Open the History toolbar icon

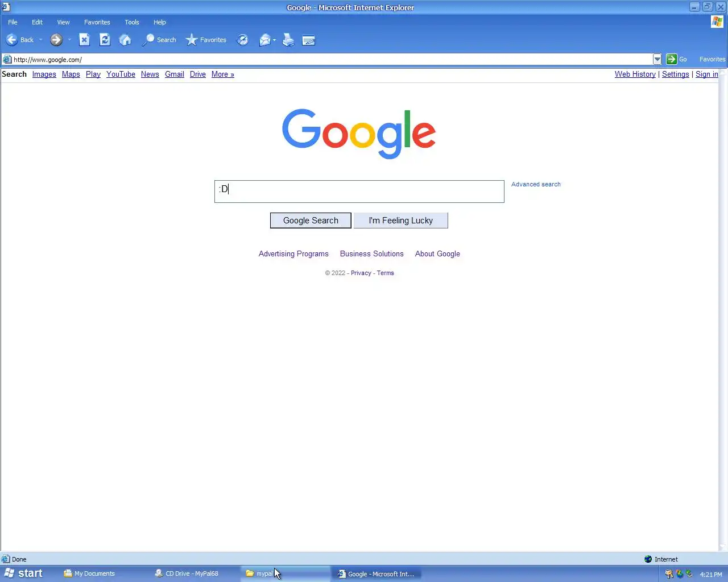[x=243, y=40]
